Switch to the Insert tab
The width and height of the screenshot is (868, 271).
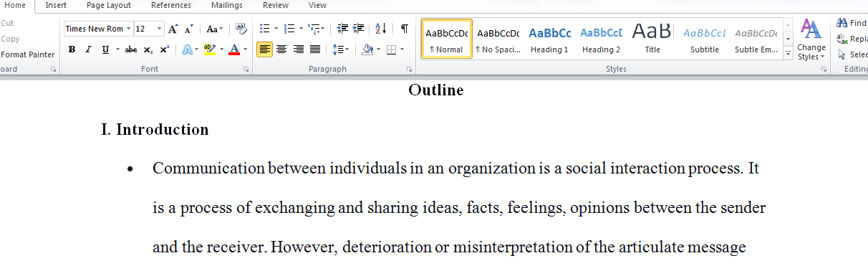56,5
